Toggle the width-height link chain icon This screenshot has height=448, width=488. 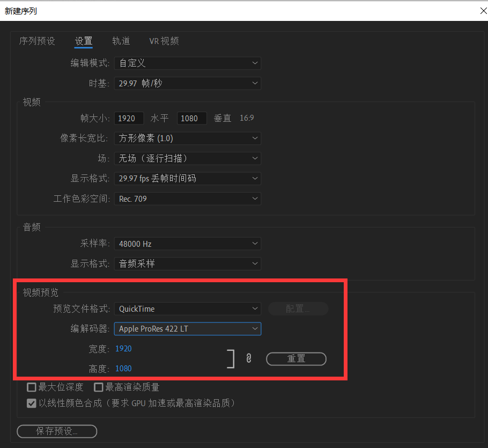[249, 358]
